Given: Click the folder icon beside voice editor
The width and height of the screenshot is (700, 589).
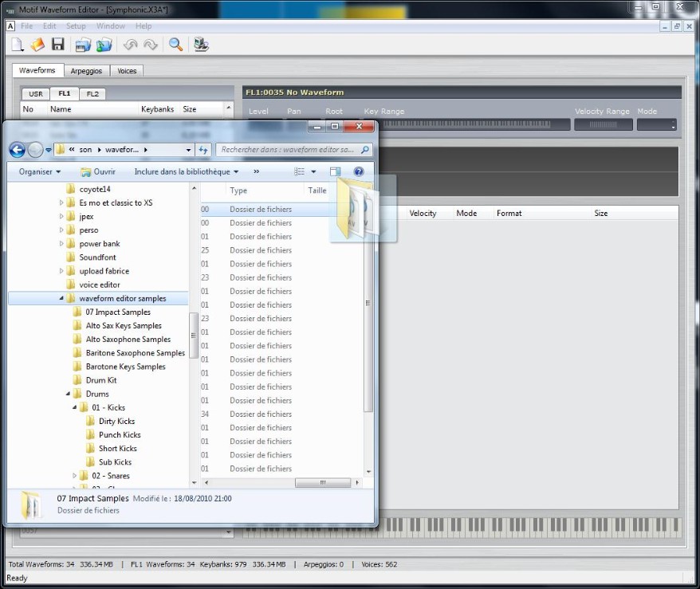Looking at the screenshot, I should point(70,285).
